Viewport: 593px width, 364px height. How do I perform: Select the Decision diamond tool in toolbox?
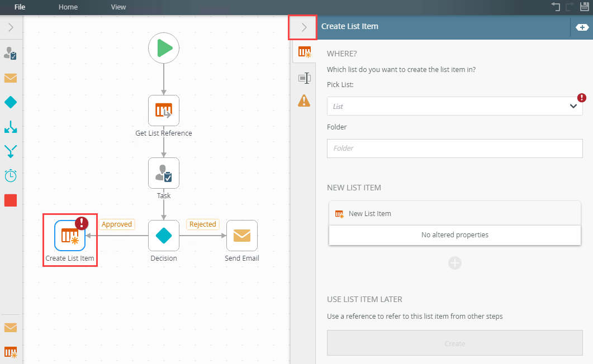[11, 102]
